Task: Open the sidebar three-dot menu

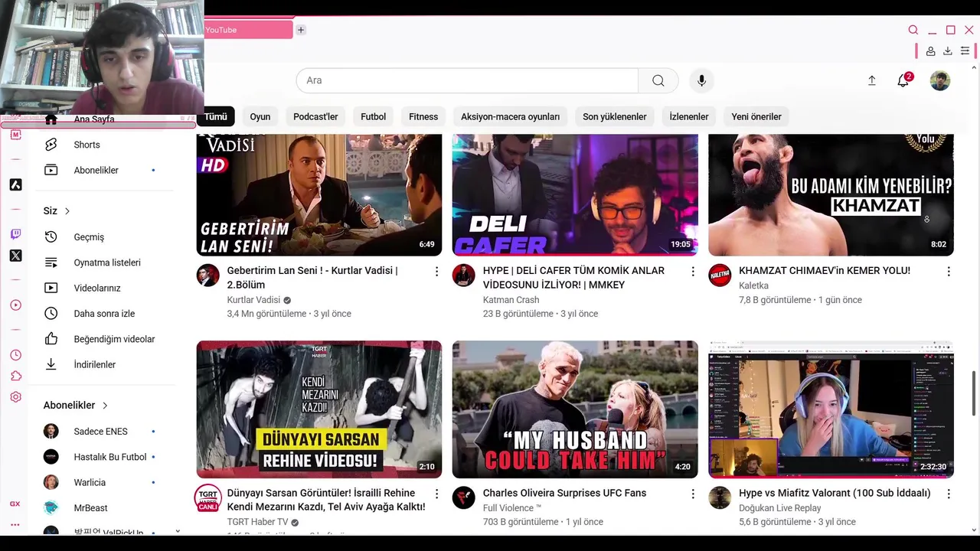Action: pyautogui.click(x=15, y=525)
